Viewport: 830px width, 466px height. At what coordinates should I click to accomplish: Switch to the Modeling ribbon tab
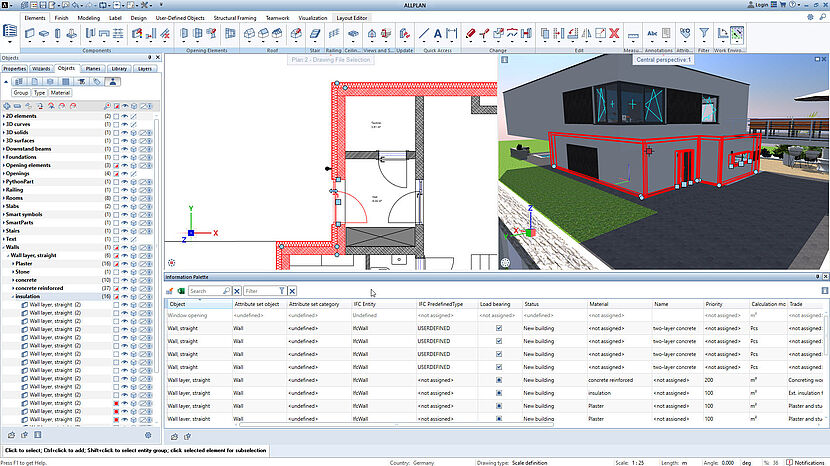(89, 18)
